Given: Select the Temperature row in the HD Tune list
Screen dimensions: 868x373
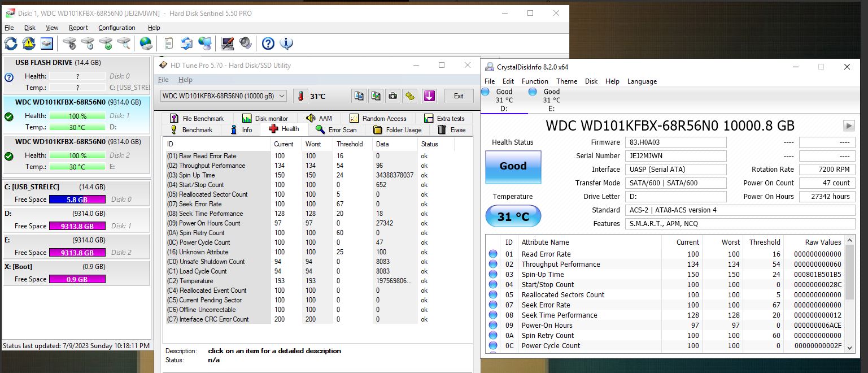Looking at the screenshot, I should pyautogui.click(x=196, y=281).
